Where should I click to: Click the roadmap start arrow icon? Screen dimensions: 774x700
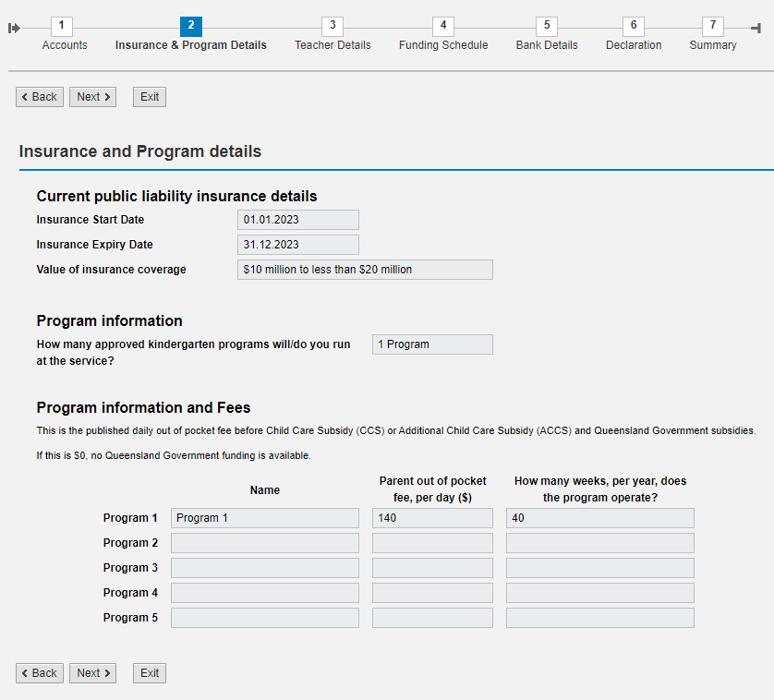click(x=14, y=28)
